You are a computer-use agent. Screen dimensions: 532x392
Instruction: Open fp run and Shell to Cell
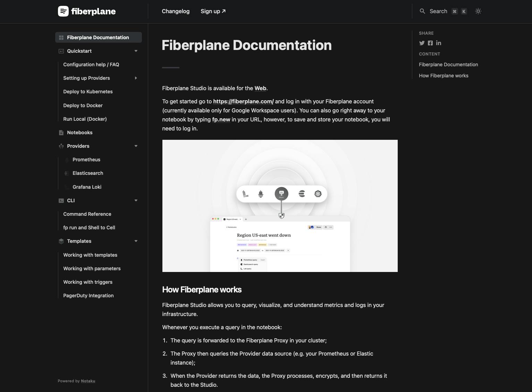pos(89,228)
